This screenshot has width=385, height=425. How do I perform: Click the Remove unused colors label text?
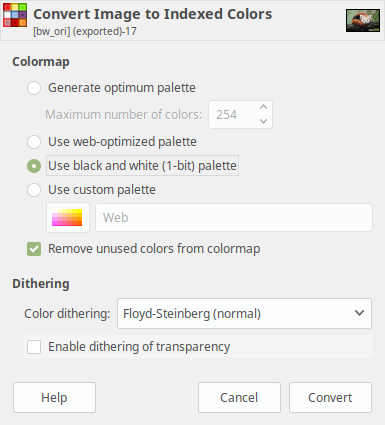[x=154, y=249]
